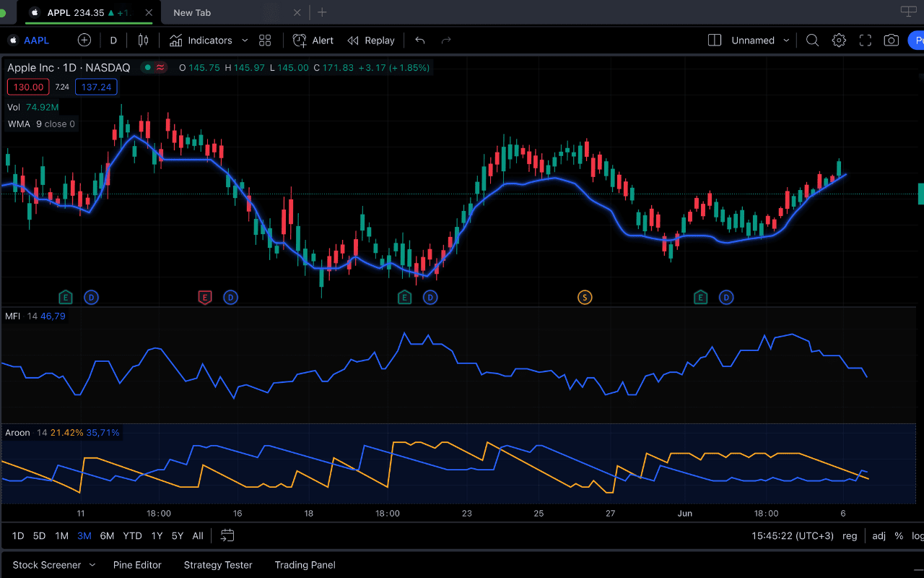Viewport: 924px width, 578px height.
Task: Open the indicator templates grid icon
Action: tap(265, 40)
